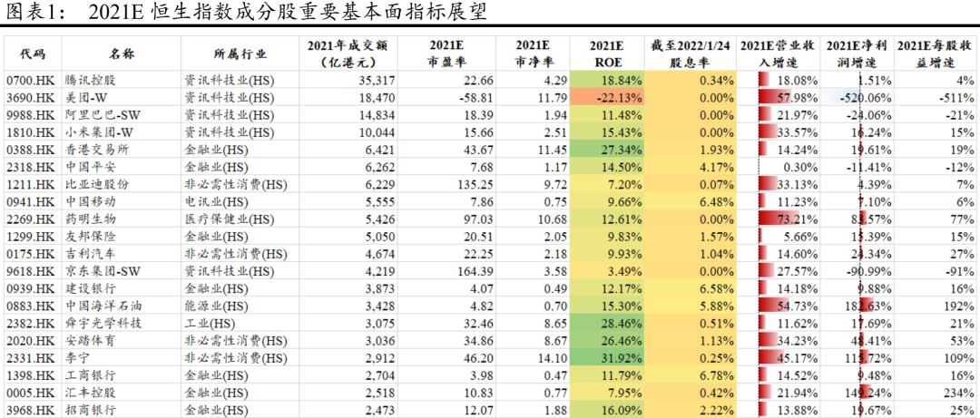
Task: Select the 吉利汽车 name cell
Action: pos(92,256)
